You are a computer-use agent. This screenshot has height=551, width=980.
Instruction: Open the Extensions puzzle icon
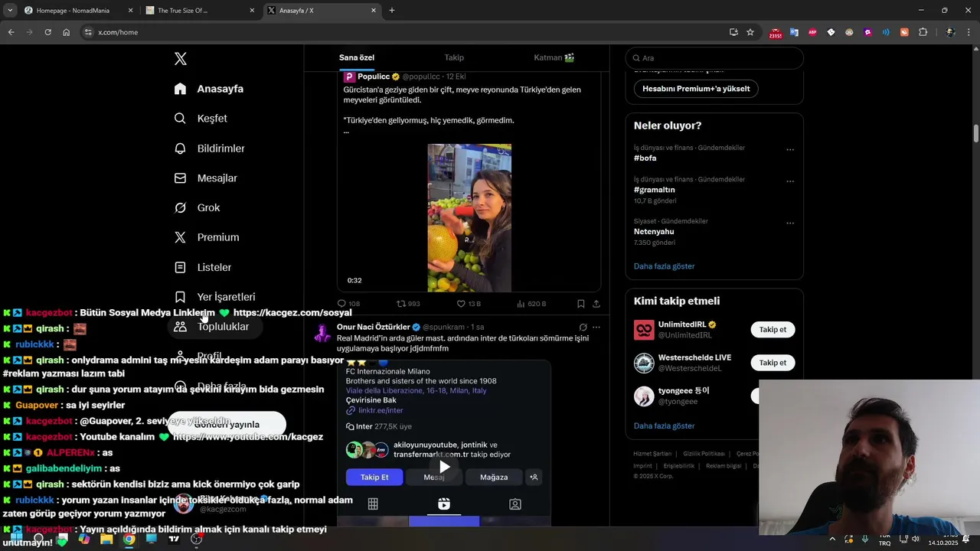pos(923,32)
